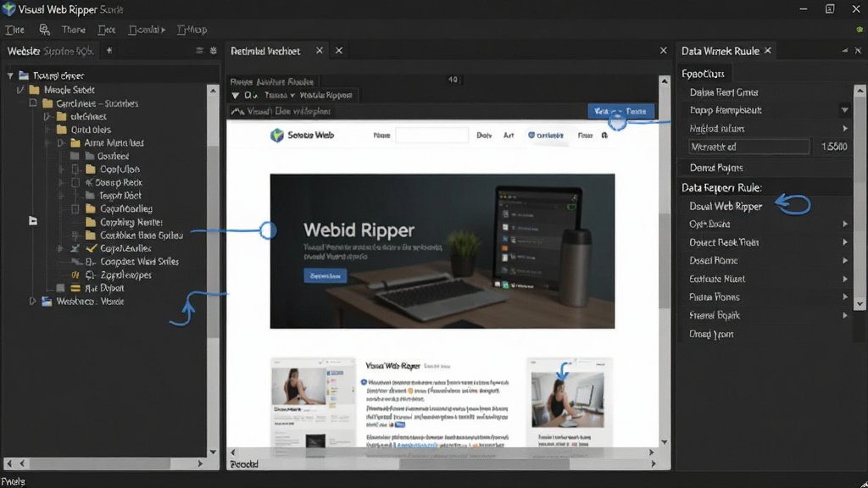Expand the 'Wesbrcco : Wende' tree node
Viewport: 868px width, 488px height.
coord(33,302)
